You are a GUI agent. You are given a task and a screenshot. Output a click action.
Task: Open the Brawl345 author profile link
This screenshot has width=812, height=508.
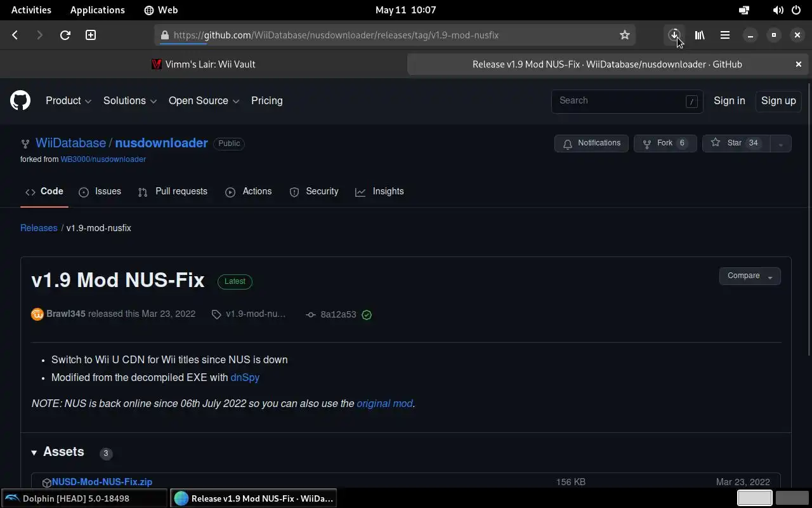66,314
